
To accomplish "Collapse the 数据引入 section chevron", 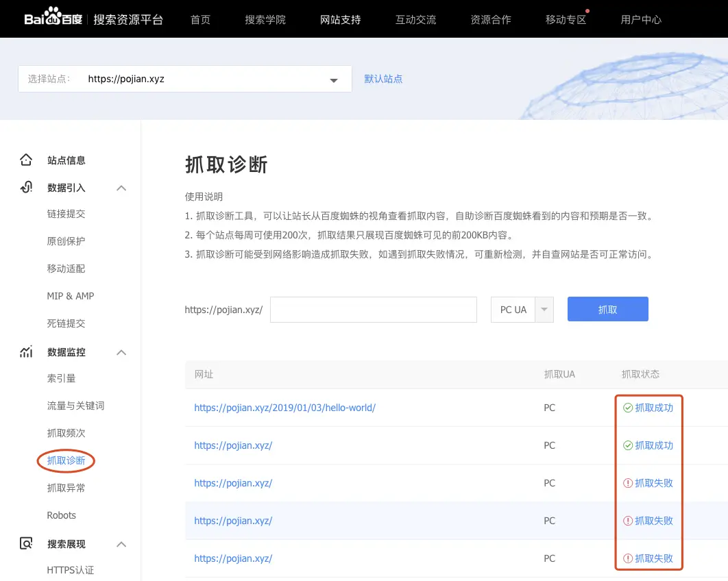I will click(x=121, y=188).
